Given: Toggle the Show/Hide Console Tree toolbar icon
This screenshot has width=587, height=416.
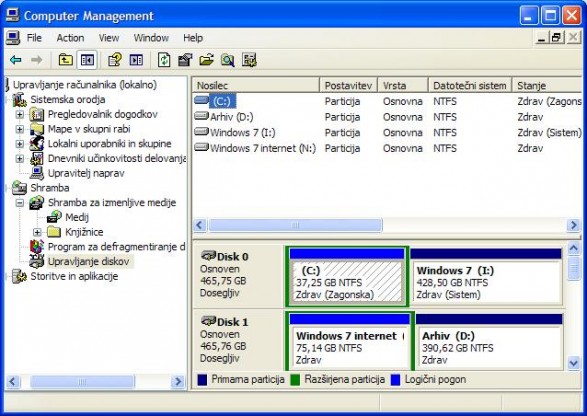Looking at the screenshot, I should [x=87, y=60].
